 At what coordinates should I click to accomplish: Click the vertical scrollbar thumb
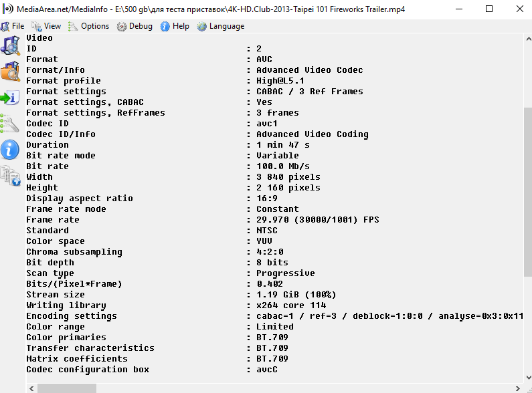pyautogui.click(x=527, y=190)
